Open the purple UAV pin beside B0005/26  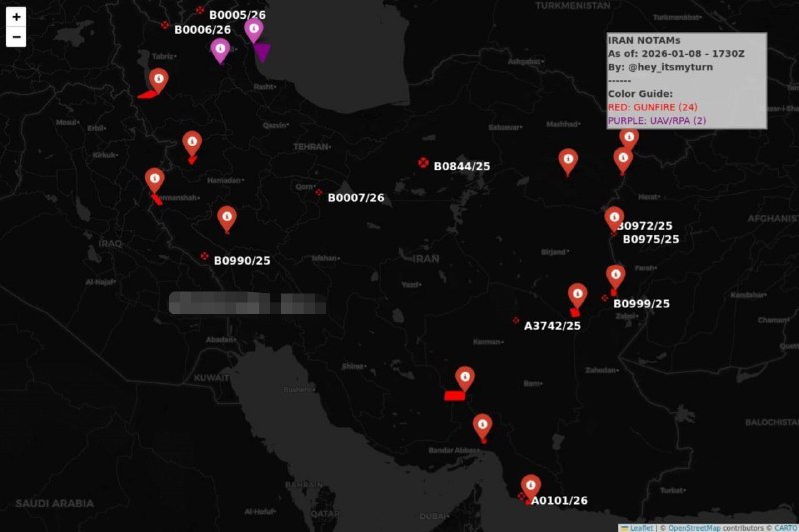(x=254, y=30)
